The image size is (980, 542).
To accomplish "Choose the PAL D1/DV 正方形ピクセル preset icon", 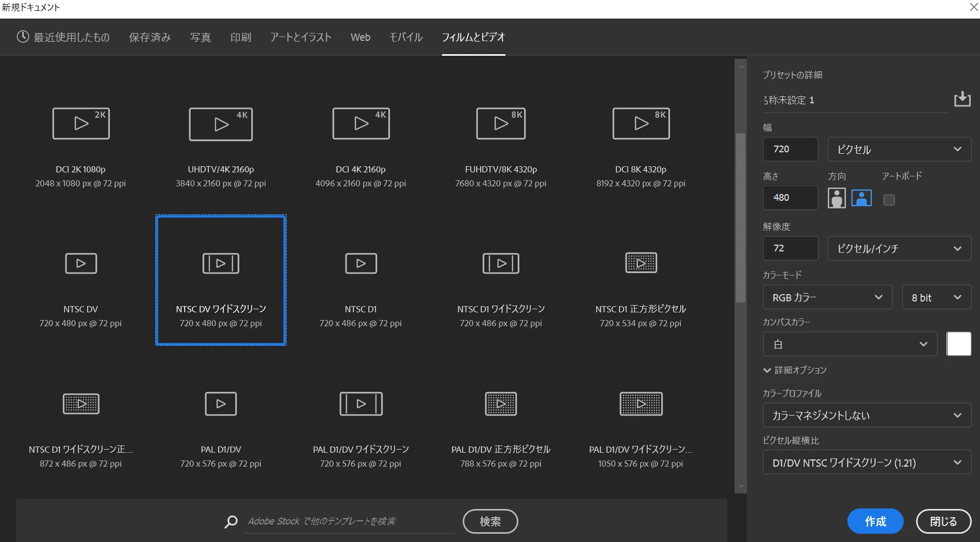I will tap(501, 404).
